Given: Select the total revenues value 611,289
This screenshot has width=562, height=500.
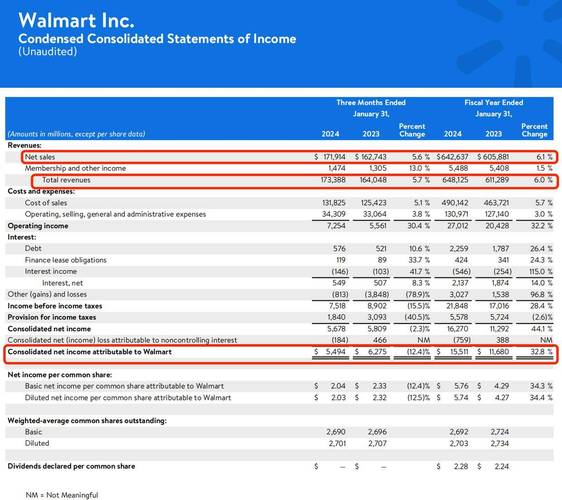Looking at the screenshot, I should (x=497, y=180).
